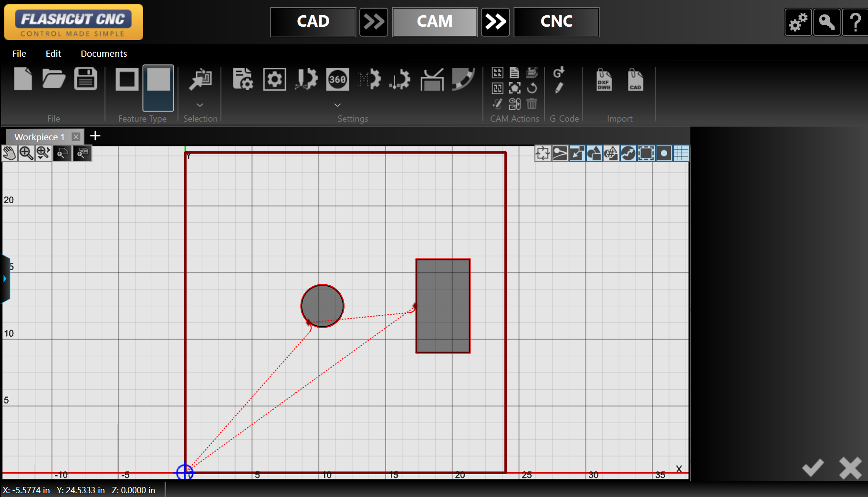This screenshot has height=497, width=868.
Task: Switch to the CNC tab
Action: point(556,21)
